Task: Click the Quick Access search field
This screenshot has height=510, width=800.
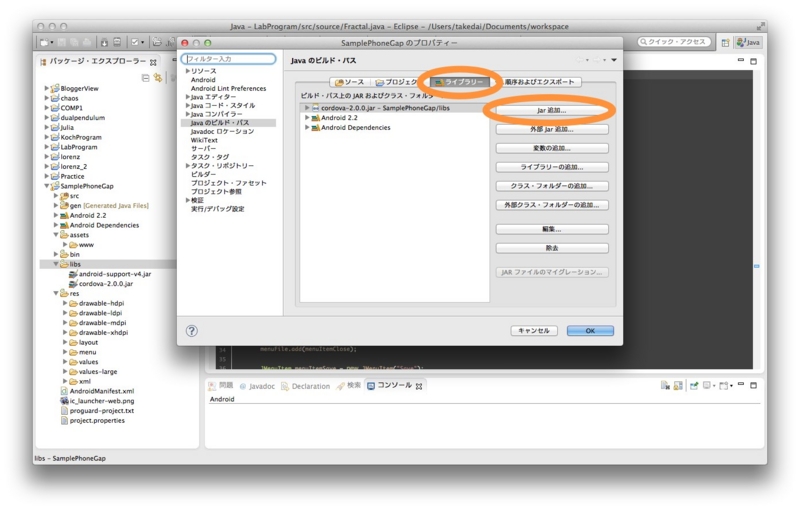Action: [674, 42]
